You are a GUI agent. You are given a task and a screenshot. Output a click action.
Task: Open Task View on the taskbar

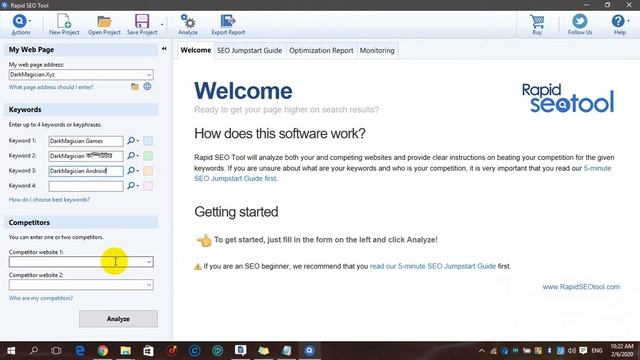click(56, 351)
